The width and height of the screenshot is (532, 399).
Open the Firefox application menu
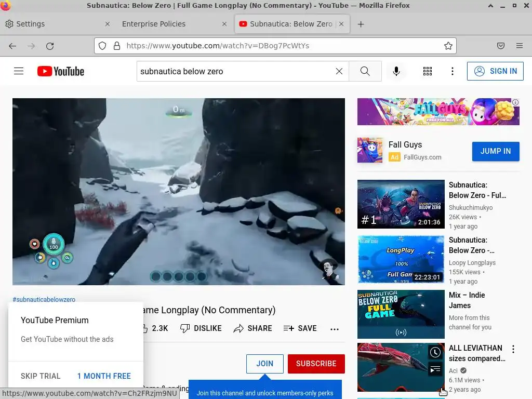(520, 46)
